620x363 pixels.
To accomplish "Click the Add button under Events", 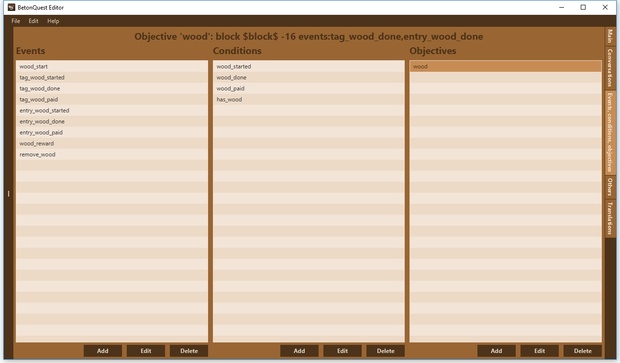I will point(102,351).
